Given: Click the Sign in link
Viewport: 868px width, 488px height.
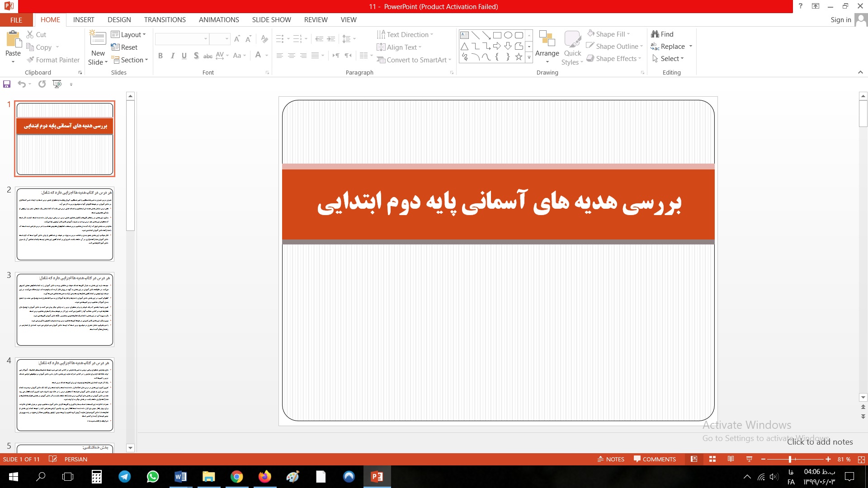Looking at the screenshot, I should click(840, 20).
